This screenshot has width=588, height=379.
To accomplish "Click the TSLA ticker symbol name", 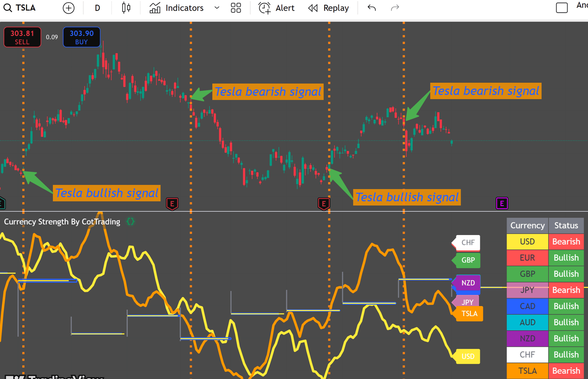I will (25, 8).
